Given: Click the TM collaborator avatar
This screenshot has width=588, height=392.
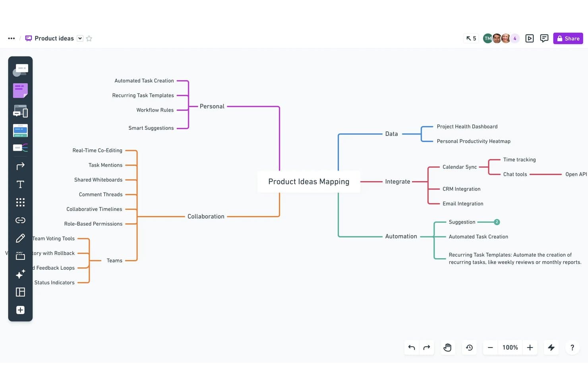Looking at the screenshot, I should tap(487, 39).
